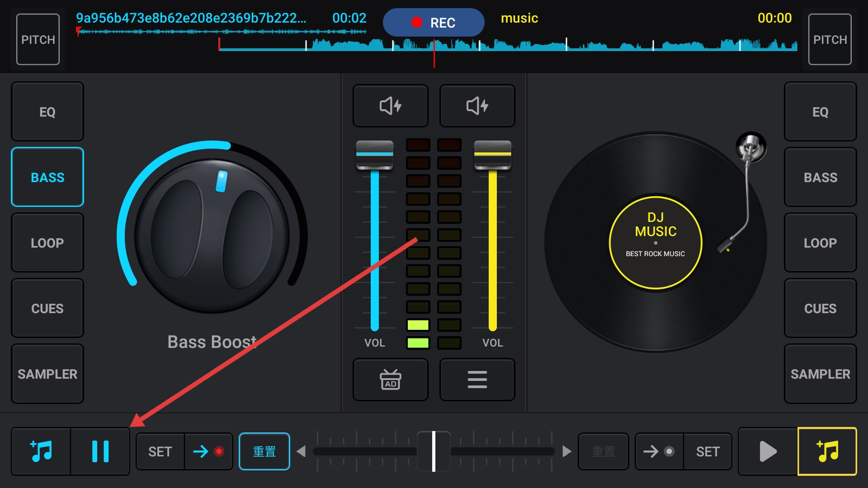Click the blue left volume fader

pos(374,155)
